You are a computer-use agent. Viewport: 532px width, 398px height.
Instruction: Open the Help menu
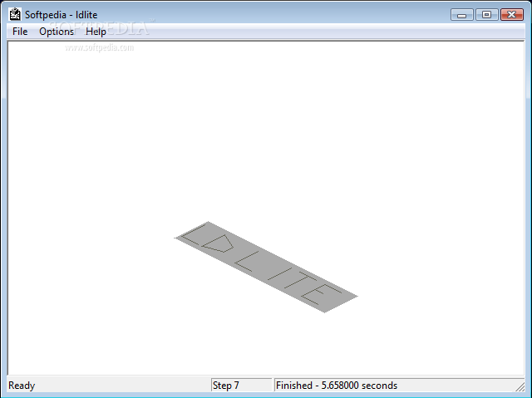pyautogui.click(x=96, y=32)
